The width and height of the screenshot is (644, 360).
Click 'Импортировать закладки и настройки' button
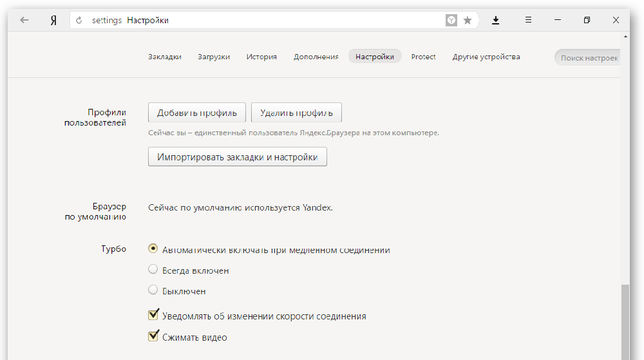pos(237,157)
